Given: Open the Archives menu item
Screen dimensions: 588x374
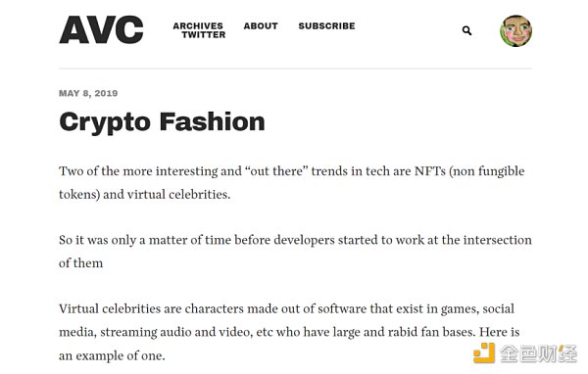Looking at the screenshot, I should [198, 25].
